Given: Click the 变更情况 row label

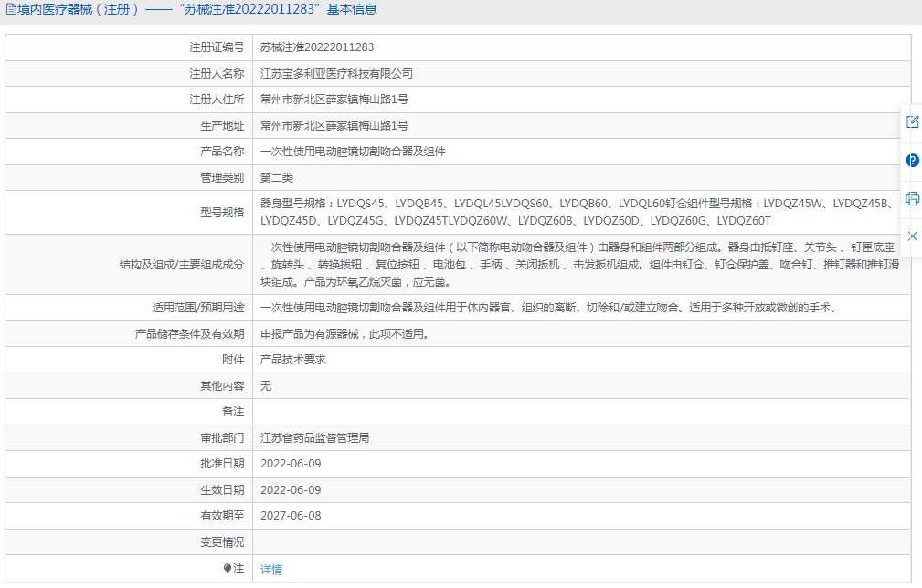Looking at the screenshot, I should 222,542.
